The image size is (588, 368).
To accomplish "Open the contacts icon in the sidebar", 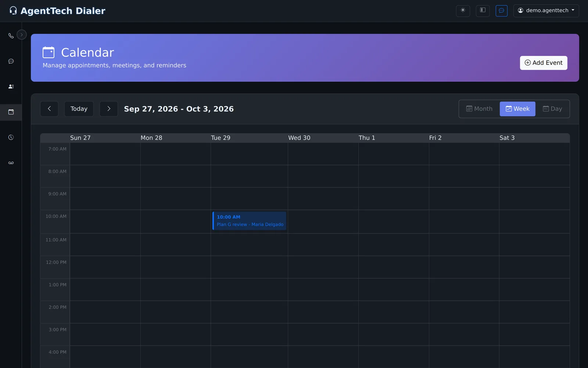I will pyautogui.click(x=11, y=86).
